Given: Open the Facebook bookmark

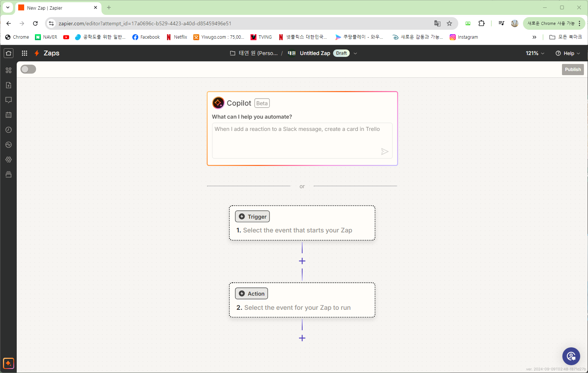Looking at the screenshot, I should pos(146,37).
